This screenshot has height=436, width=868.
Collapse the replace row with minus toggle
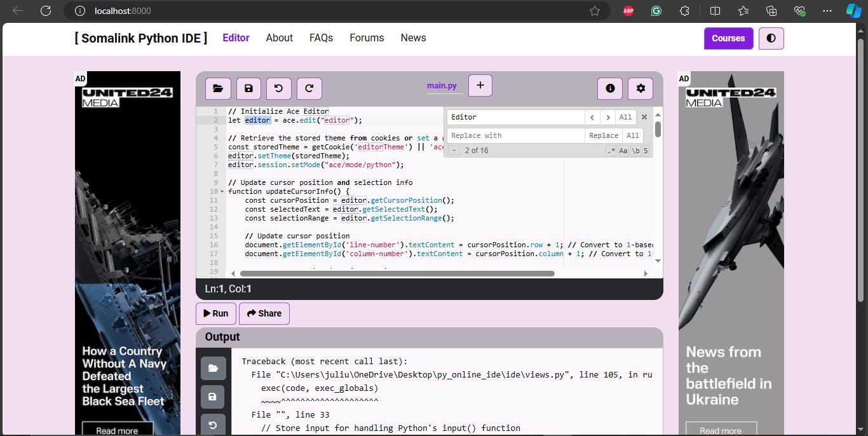point(454,151)
